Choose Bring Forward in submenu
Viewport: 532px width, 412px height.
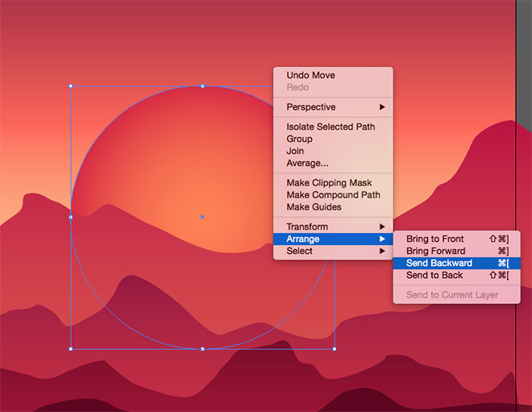457,251
